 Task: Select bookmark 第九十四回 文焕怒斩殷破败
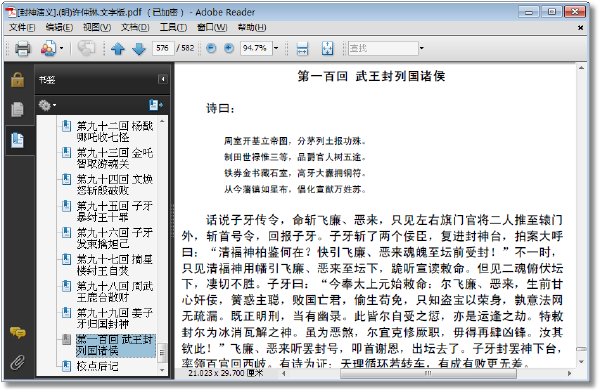(x=114, y=185)
